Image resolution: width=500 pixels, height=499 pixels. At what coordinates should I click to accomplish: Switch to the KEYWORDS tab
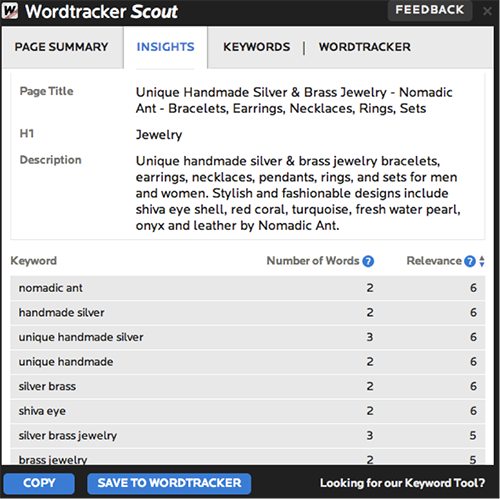coord(256,47)
